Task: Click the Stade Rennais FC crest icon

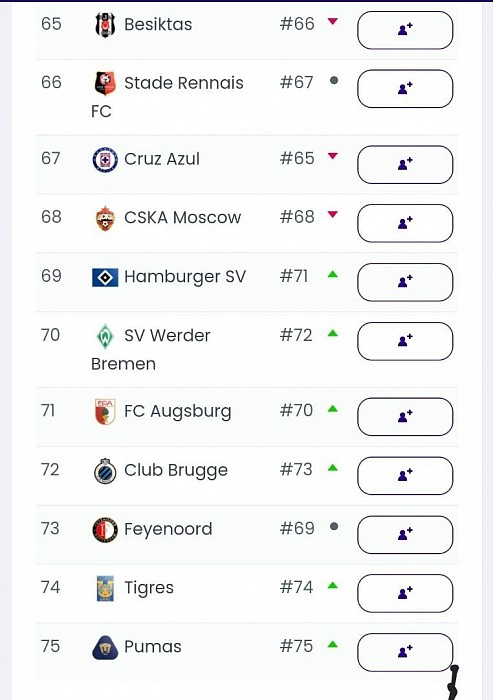Action: click(x=105, y=83)
